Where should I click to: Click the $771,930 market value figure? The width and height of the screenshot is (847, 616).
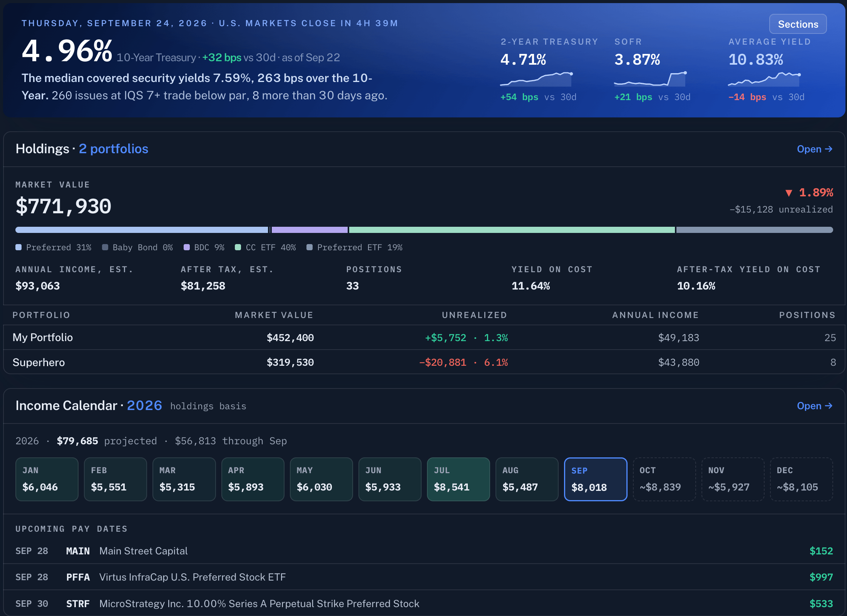[64, 206]
